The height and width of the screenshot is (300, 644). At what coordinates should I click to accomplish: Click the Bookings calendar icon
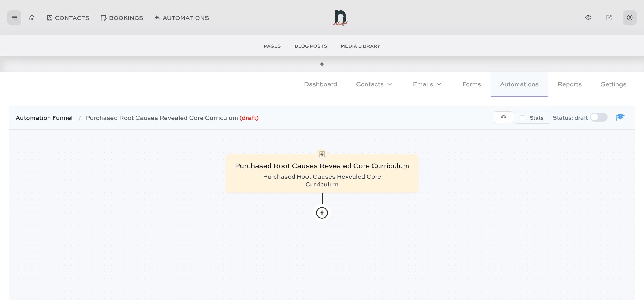(103, 18)
